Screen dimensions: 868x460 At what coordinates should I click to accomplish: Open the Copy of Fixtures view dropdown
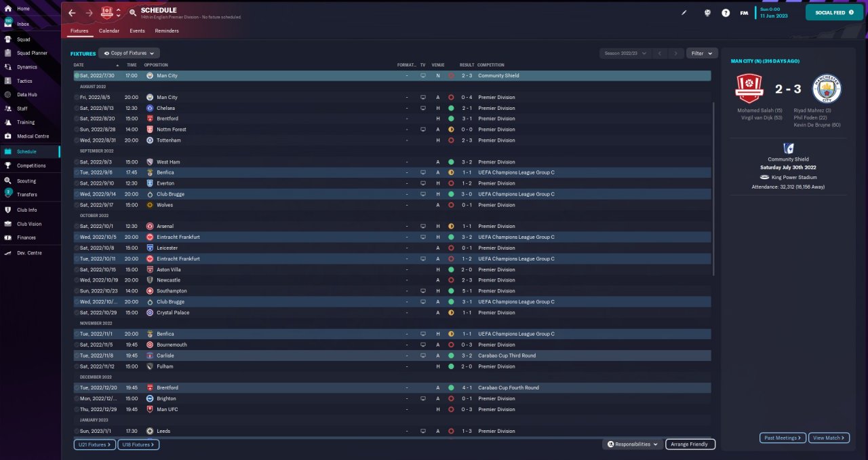tap(130, 53)
